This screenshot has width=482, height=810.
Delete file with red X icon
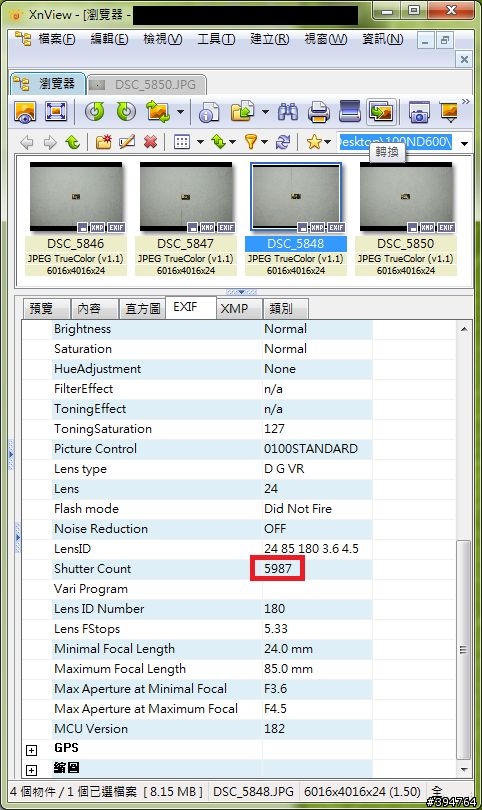[x=150, y=142]
